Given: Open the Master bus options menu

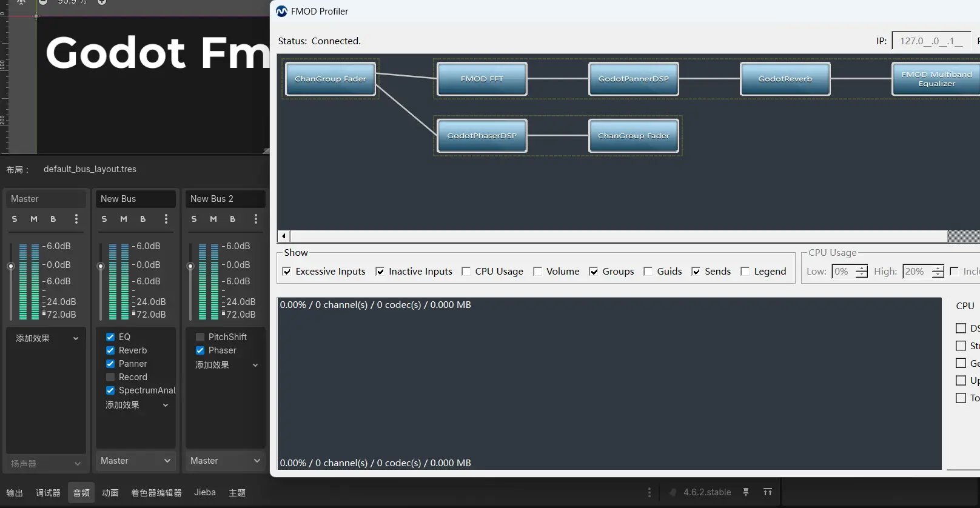Looking at the screenshot, I should (76, 219).
